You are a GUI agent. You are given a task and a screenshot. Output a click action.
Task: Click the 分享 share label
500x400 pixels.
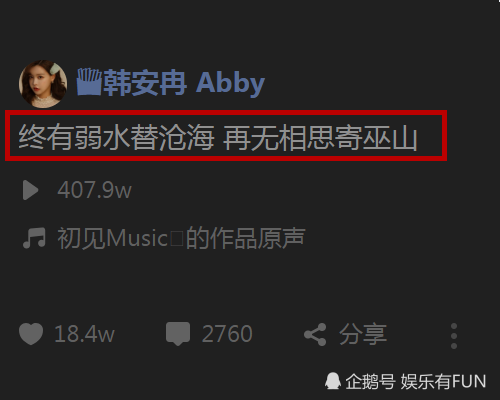(x=363, y=334)
